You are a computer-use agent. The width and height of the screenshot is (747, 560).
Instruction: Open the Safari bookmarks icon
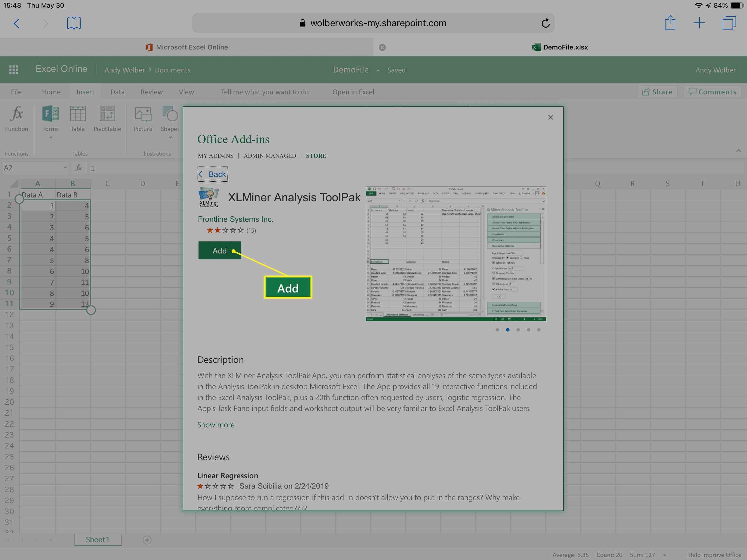click(74, 23)
